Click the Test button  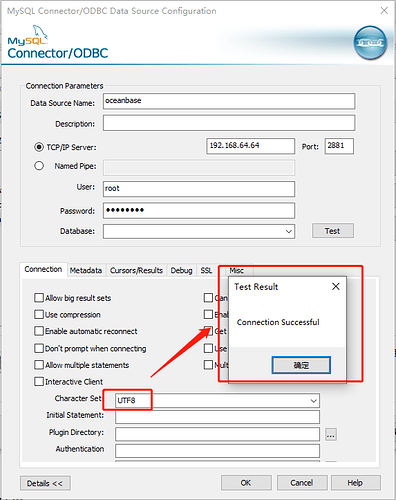[333, 231]
